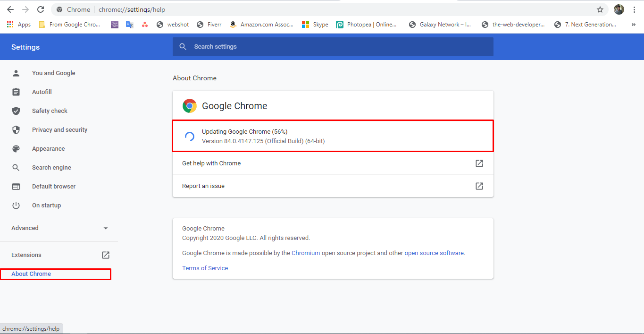Open the Chrome three-dot menu
Screen dimensions: 644x334
[635, 9]
